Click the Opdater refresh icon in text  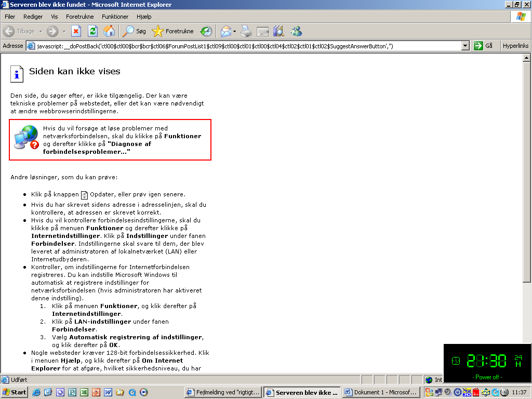[x=84, y=195]
